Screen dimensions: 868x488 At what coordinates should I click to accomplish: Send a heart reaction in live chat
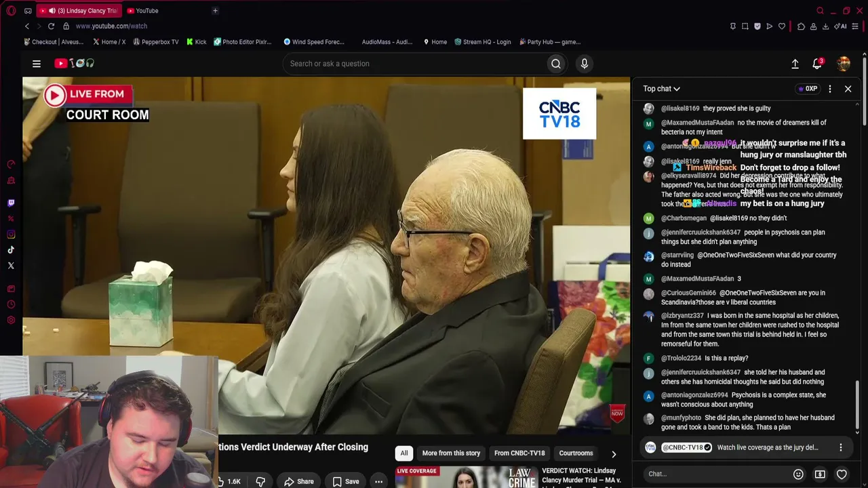[x=842, y=474]
